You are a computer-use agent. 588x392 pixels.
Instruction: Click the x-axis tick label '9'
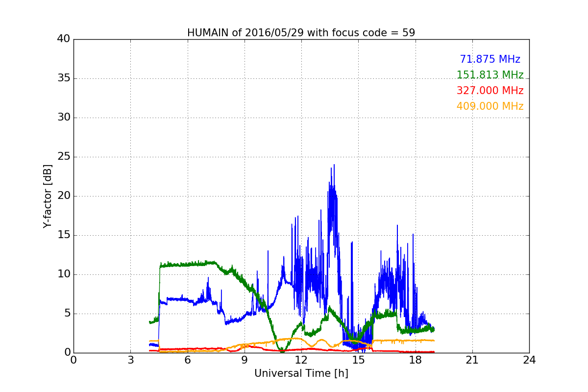[245, 360]
